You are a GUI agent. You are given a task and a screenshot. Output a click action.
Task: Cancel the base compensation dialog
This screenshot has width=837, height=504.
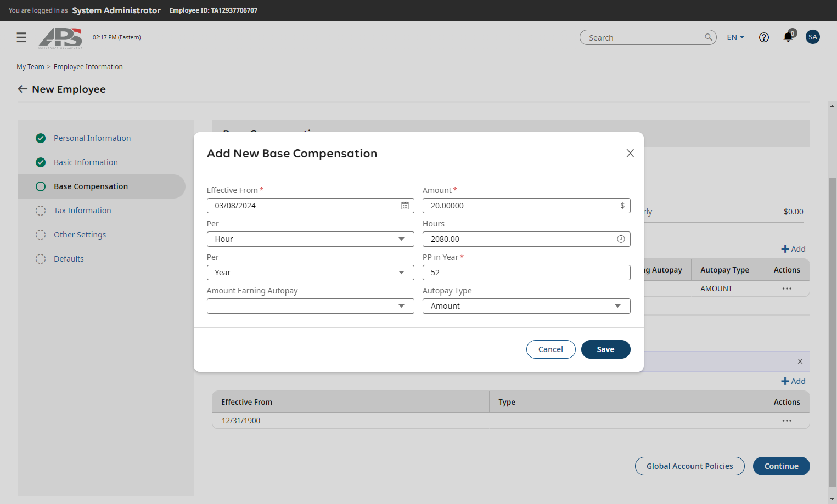pos(550,349)
